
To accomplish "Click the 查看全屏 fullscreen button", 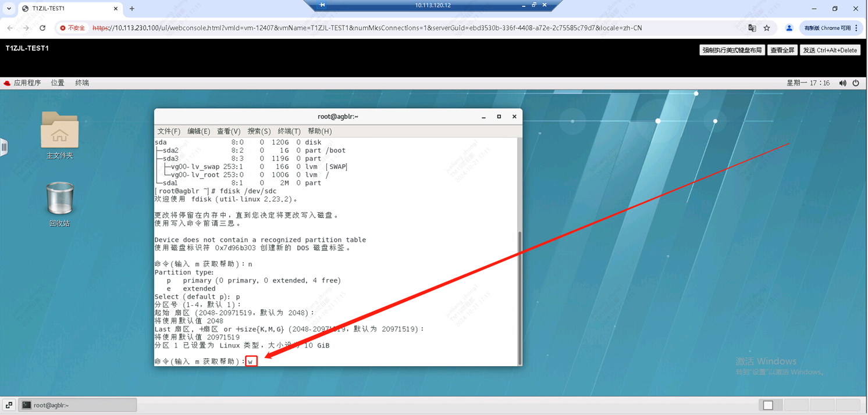I will [x=782, y=50].
